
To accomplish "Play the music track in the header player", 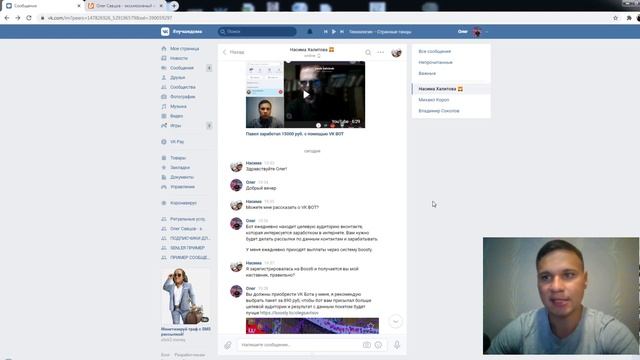I will [x=334, y=31].
